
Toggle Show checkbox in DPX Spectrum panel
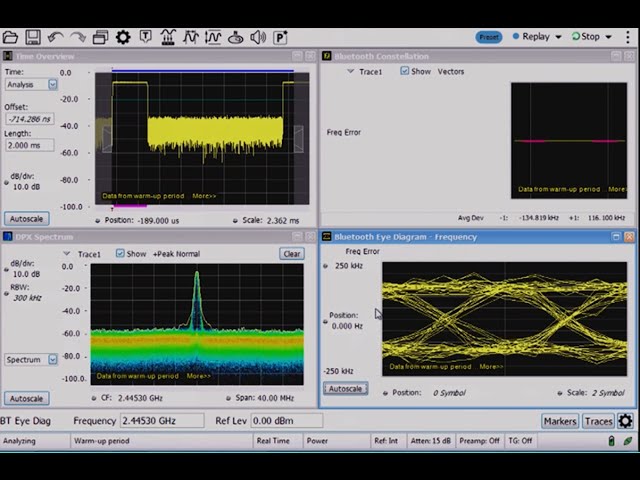(120, 254)
